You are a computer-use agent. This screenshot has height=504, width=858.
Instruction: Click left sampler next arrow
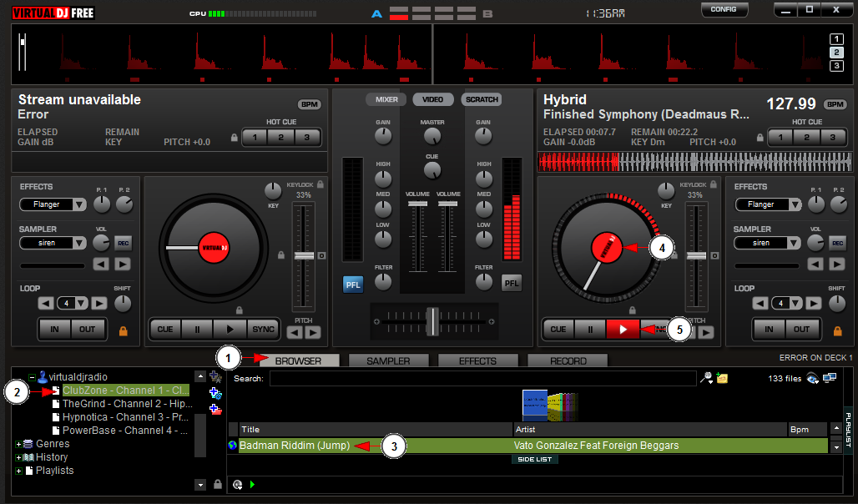[x=123, y=265]
